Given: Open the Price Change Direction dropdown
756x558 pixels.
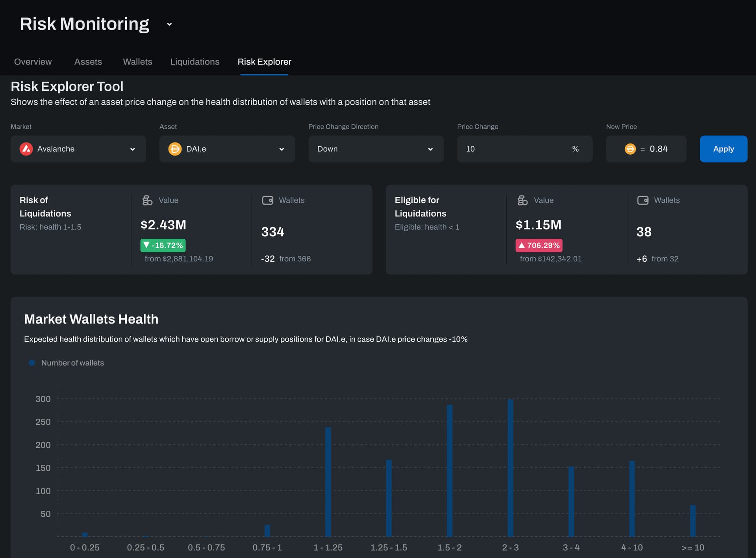Looking at the screenshot, I should click(x=376, y=149).
